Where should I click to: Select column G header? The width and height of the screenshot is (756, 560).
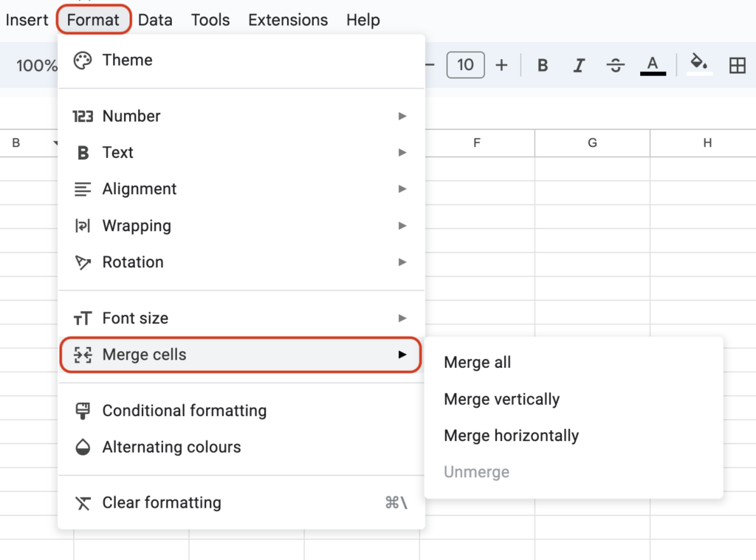(x=592, y=143)
